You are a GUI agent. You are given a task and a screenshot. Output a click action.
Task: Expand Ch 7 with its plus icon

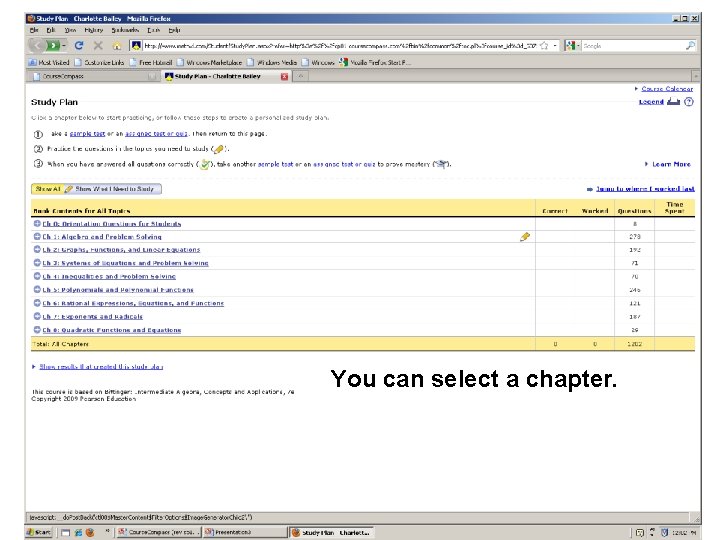click(x=37, y=316)
